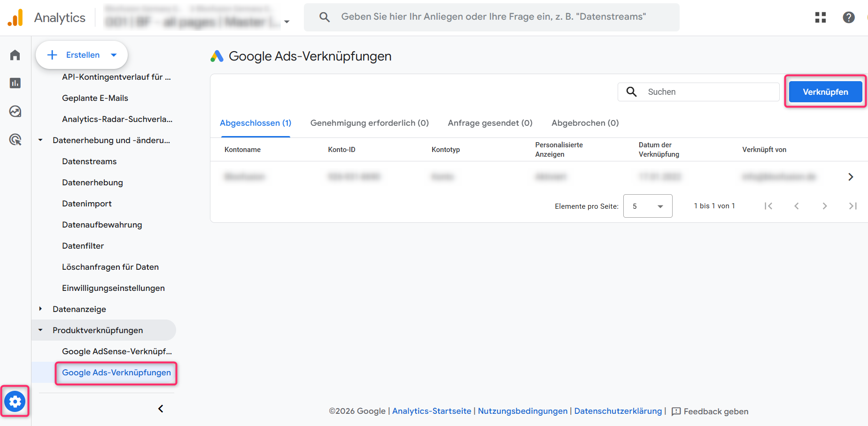Open the Google apps grid icon
The height and width of the screenshot is (426, 868).
(820, 17)
